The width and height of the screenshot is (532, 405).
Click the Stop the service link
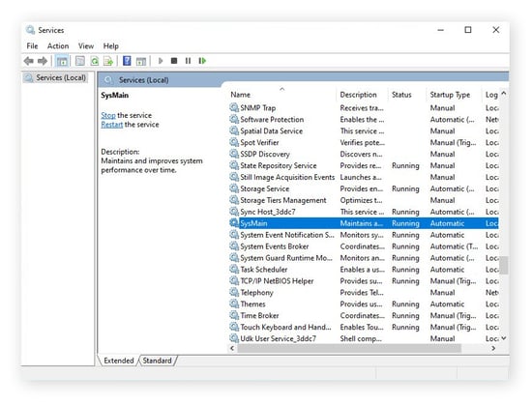click(108, 115)
